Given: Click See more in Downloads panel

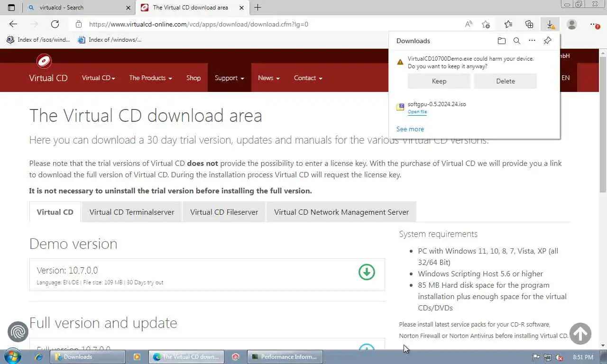Looking at the screenshot, I should tap(410, 129).
